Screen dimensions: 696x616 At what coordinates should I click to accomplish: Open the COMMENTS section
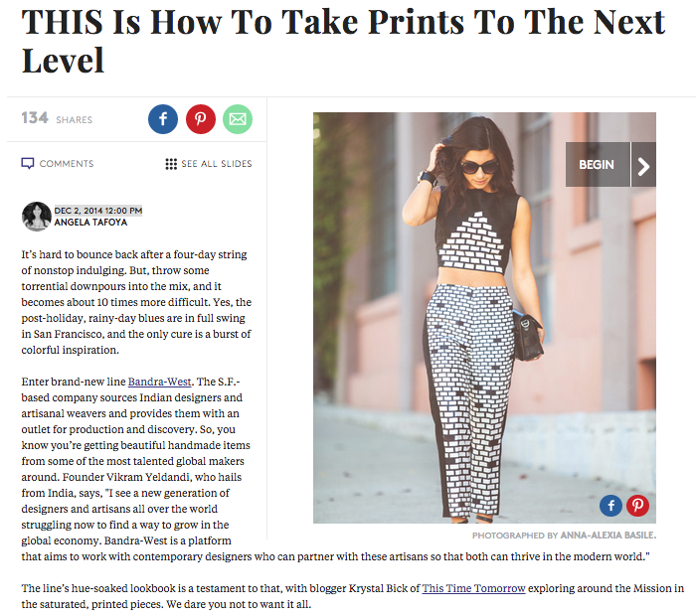[67, 164]
